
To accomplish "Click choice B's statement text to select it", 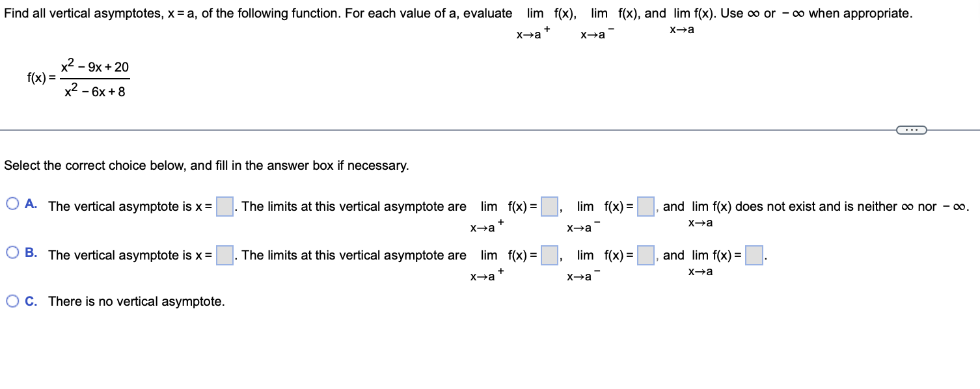I will coord(130,254).
